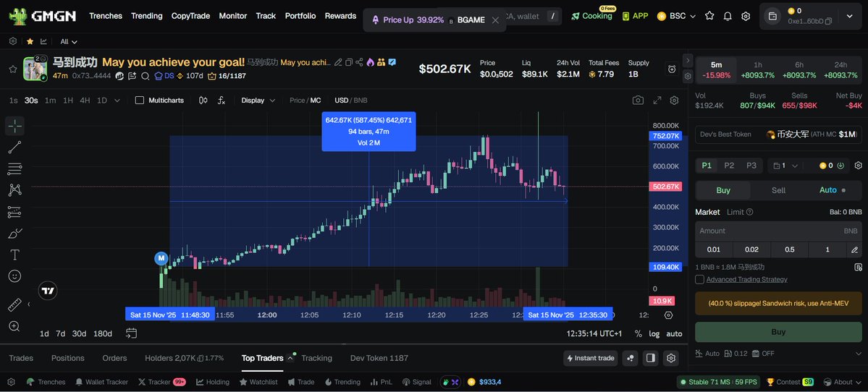Toggle log scale on chart
Image resolution: width=868 pixels, height=392 pixels.
654,333
